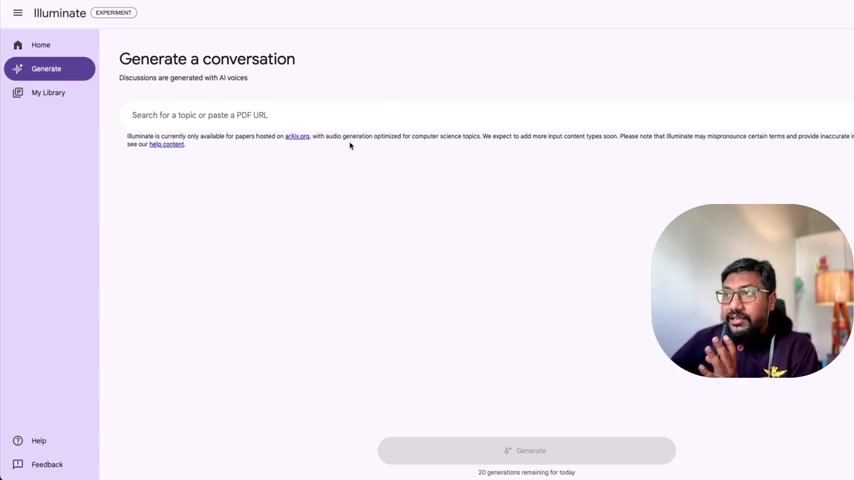The width and height of the screenshot is (854, 480).
Task: Click the Illuminate logo text
Action: pyautogui.click(x=59, y=13)
